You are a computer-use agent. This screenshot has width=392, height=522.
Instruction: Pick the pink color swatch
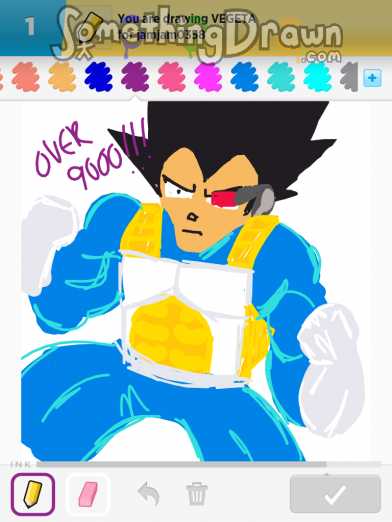pos(171,77)
